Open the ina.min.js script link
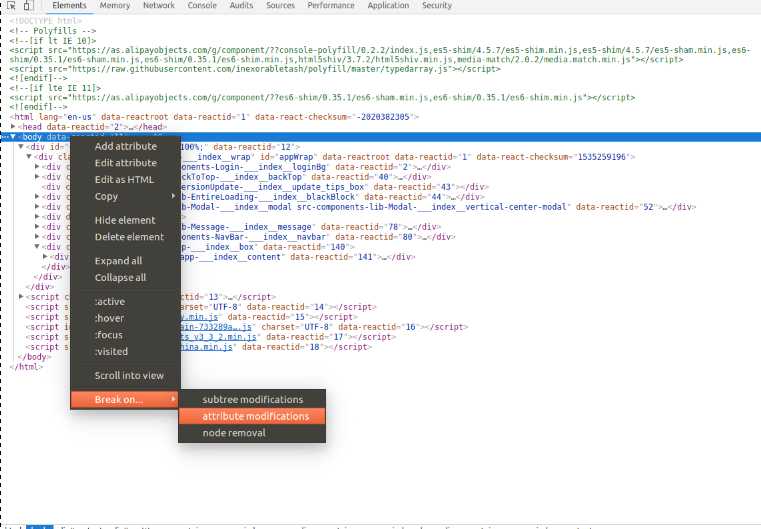This screenshot has height=529, width=761. [207, 347]
